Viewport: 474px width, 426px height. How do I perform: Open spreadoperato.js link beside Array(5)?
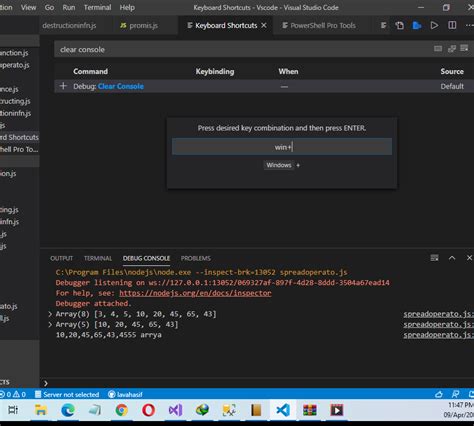pyautogui.click(x=438, y=324)
